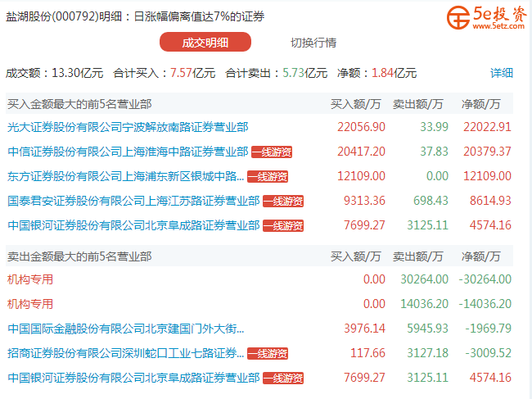Image resolution: width=532 pixels, height=399 pixels.
Task: Click 净额/万 column header in sell table
Action: (480, 256)
